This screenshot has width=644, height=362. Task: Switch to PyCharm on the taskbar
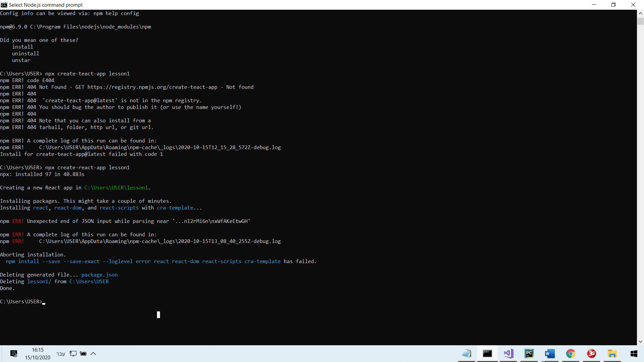[x=529, y=354]
